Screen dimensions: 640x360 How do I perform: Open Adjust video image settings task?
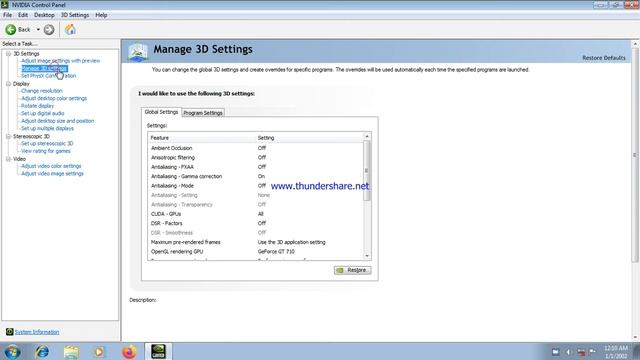52,173
